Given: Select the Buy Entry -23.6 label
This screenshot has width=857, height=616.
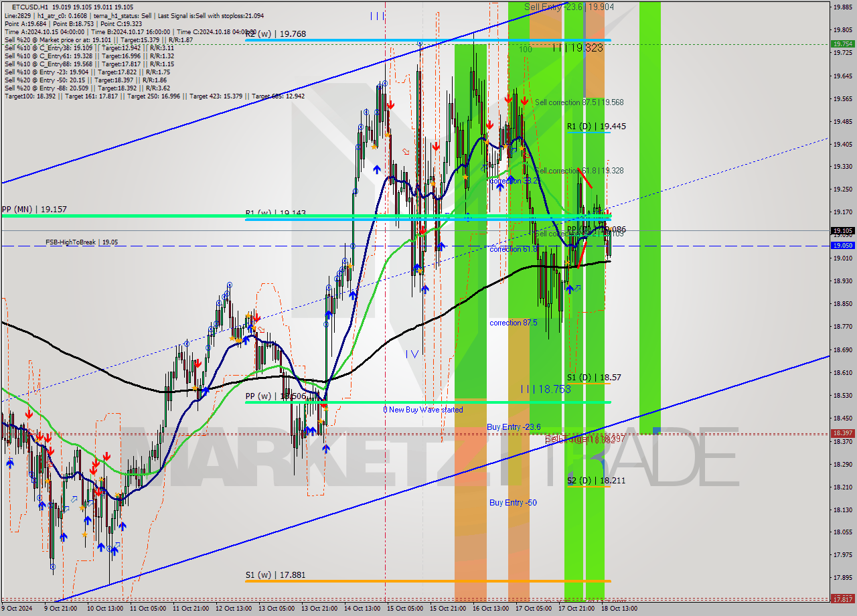Looking at the screenshot, I should coord(513,427).
